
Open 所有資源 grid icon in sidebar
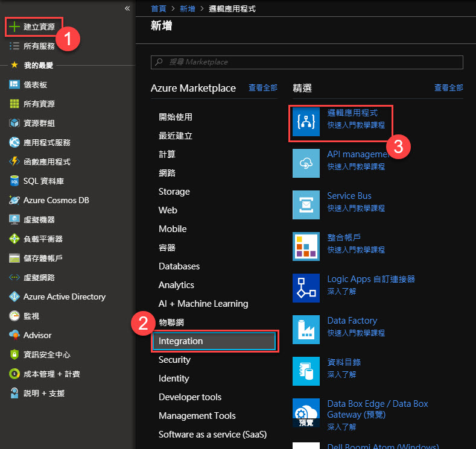point(14,104)
